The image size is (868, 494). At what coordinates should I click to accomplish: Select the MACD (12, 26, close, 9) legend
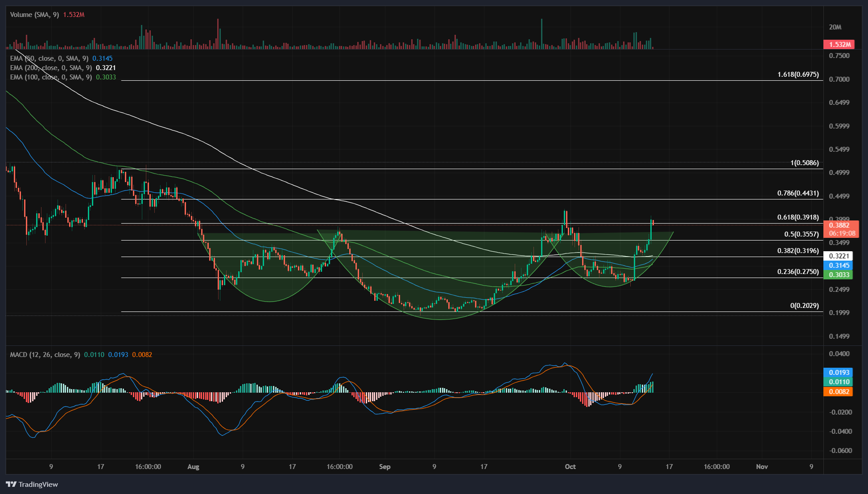click(45, 355)
